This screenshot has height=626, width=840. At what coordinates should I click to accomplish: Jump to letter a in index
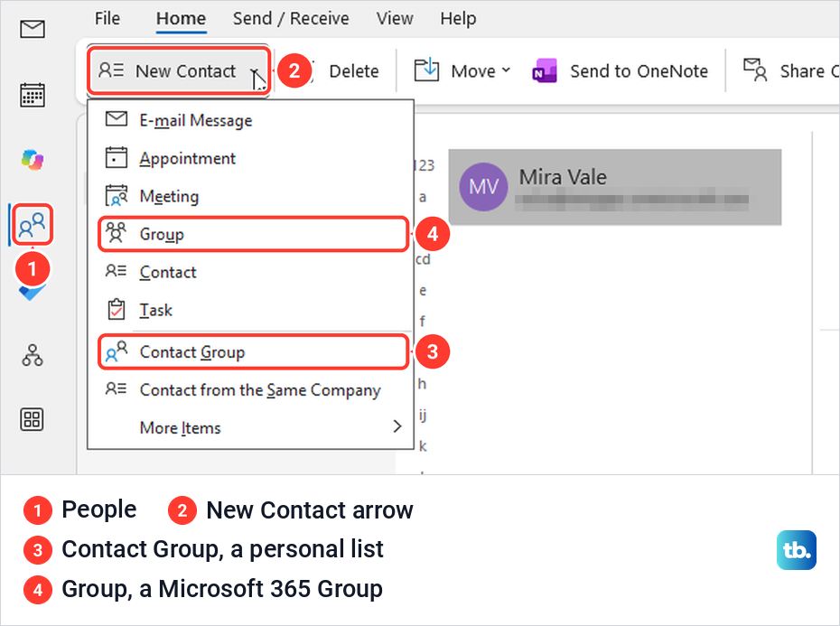click(423, 197)
